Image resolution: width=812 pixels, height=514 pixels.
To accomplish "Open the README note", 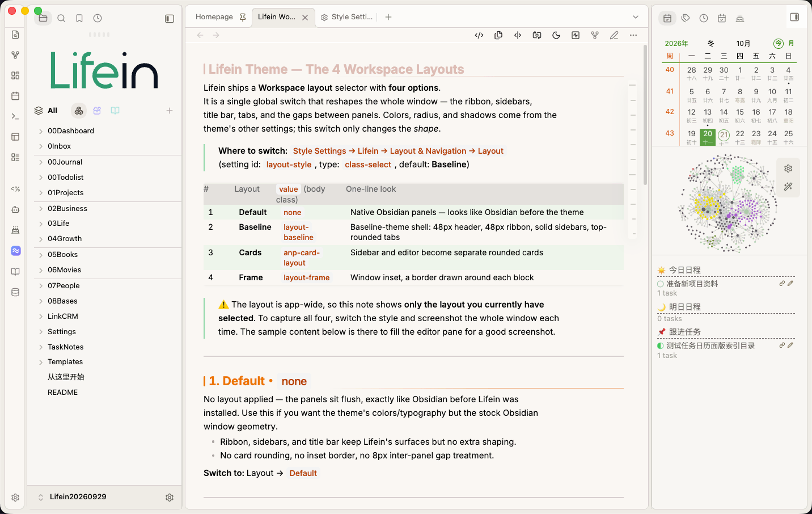I will [x=62, y=393].
